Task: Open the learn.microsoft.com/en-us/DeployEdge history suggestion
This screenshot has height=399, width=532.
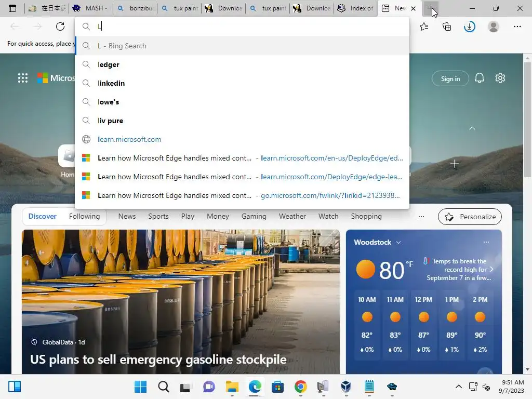Action: point(242,158)
